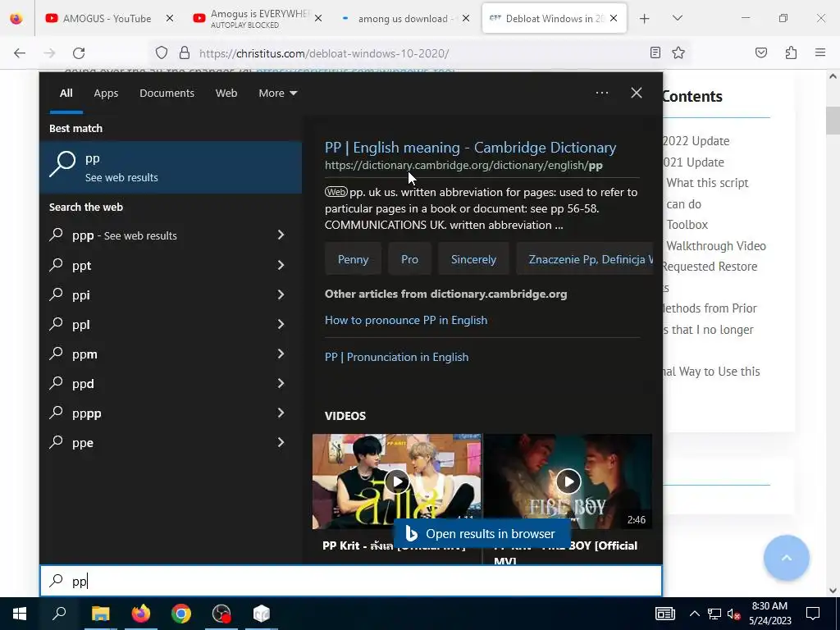Screen dimensions: 840x630
Task: Close the Windows search panel
Action: pyautogui.click(x=636, y=93)
